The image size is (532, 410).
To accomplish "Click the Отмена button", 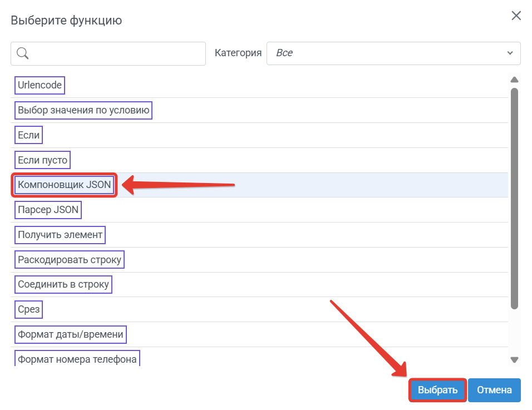I will pyautogui.click(x=494, y=390).
